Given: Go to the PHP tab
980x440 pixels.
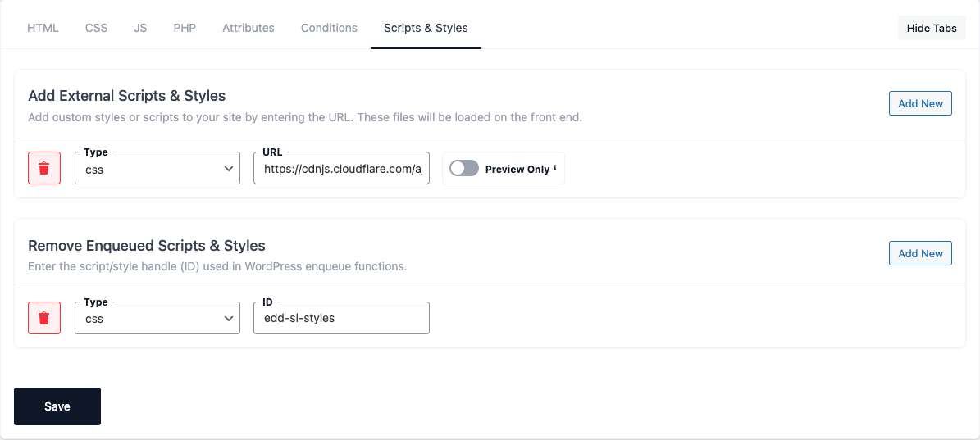Looking at the screenshot, I should pyautogui.click(x=185, y=28).
